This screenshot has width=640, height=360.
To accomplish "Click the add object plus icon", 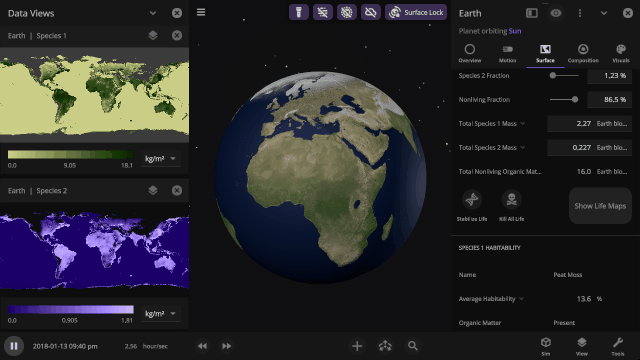I will 357,346.
